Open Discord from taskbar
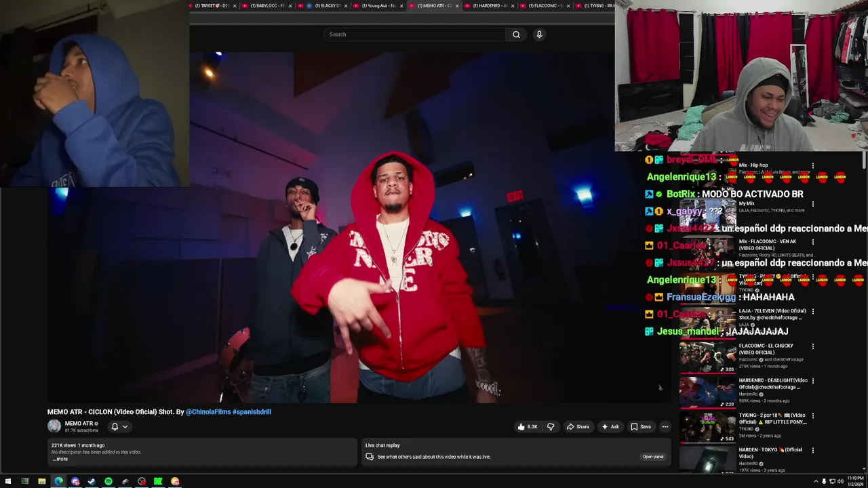The image size is (868, 488). click(75, 481)
